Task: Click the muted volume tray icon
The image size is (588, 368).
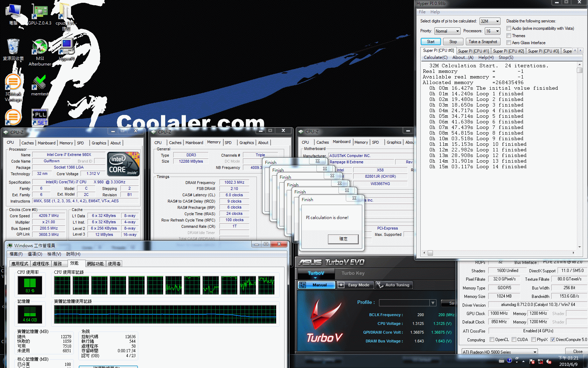Action: 549,361
